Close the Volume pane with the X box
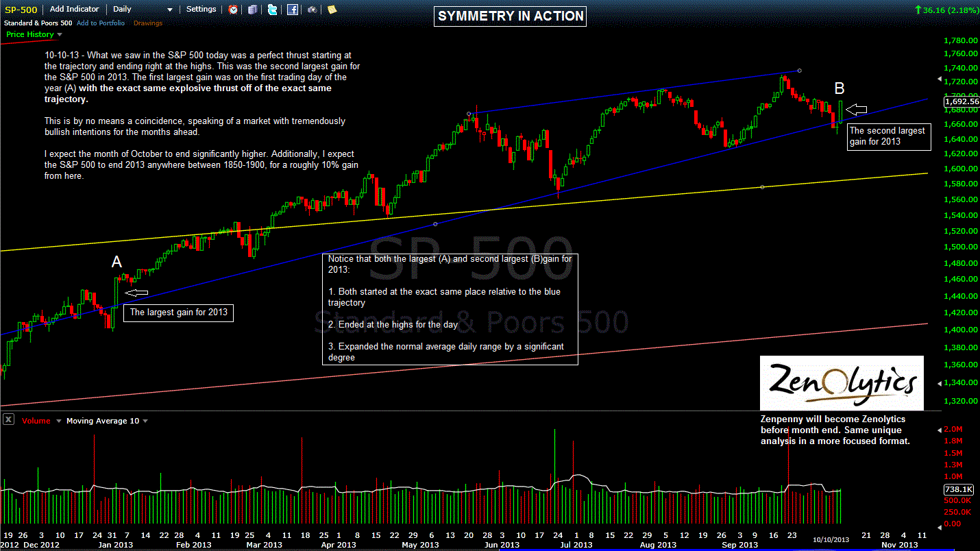 [x=8, y=420]
